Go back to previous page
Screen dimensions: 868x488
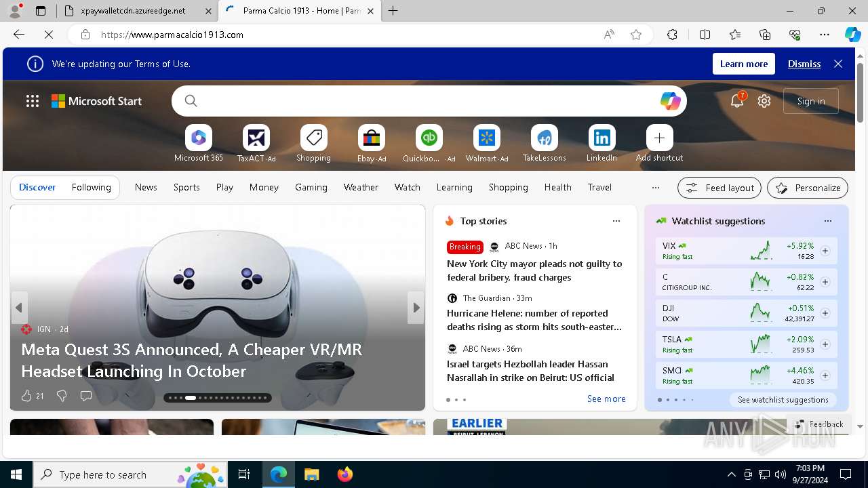tap(19, 35)
